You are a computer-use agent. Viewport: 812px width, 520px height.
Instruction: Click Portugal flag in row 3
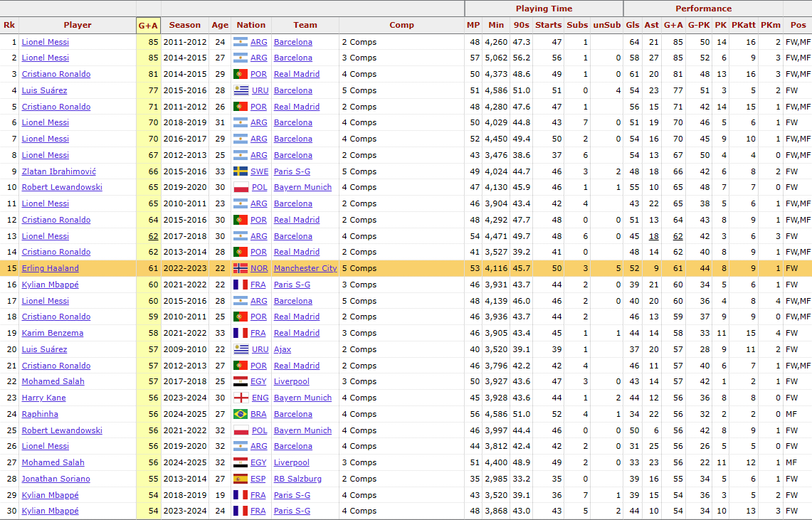[x=241, y=74]
